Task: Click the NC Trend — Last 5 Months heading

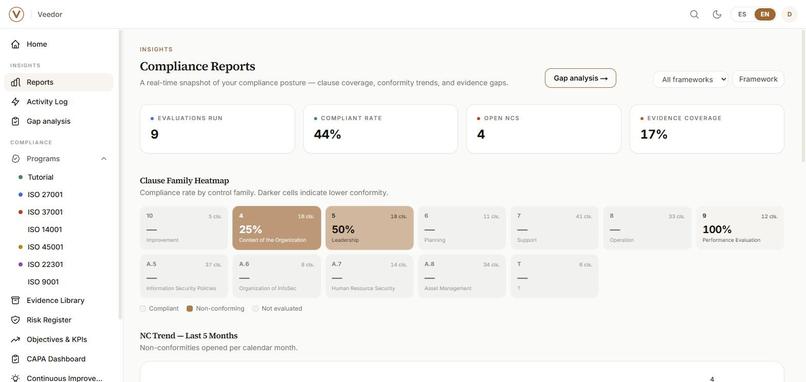Action: pos(189,335)
